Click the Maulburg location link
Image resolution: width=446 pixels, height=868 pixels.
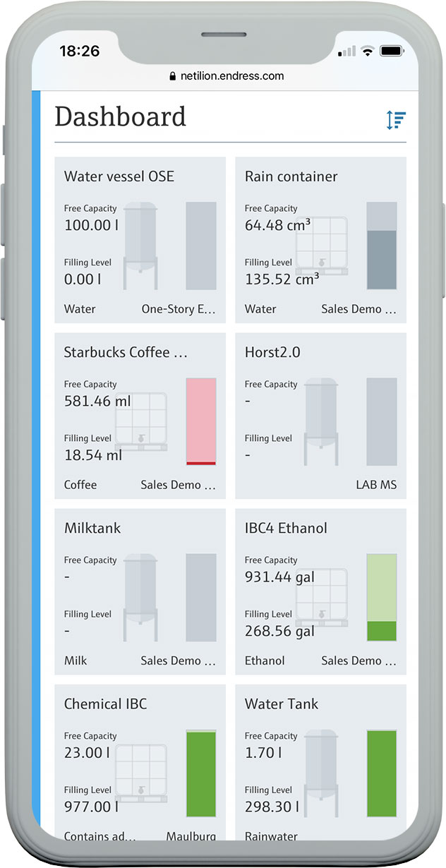pyautogui.click(x=191, y=836)
